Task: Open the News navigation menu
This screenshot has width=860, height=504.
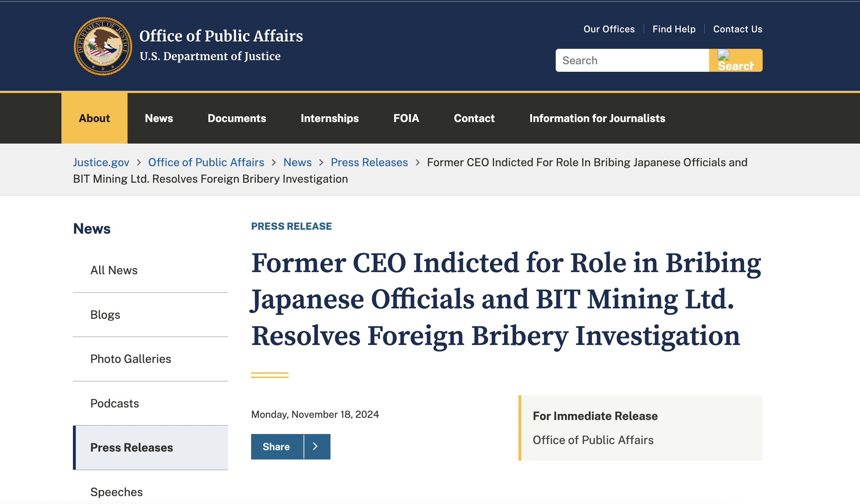Action: pos(159,118)
